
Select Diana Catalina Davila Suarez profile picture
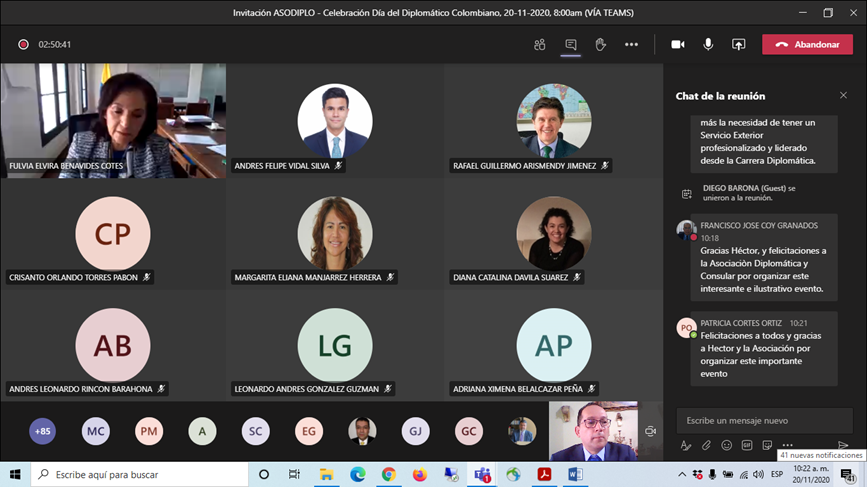(x=554, y=234)
